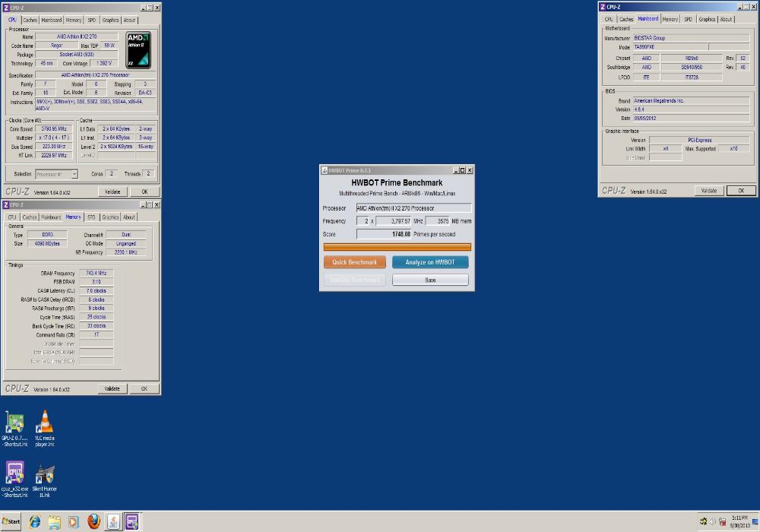This screenshot has width=760, height=532.
Task: Click OK in Mainboard window
Action: 741,191
